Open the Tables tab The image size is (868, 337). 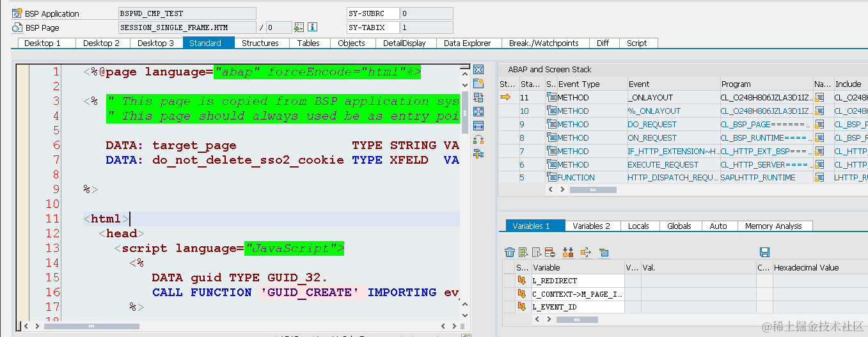pos(308,43)
